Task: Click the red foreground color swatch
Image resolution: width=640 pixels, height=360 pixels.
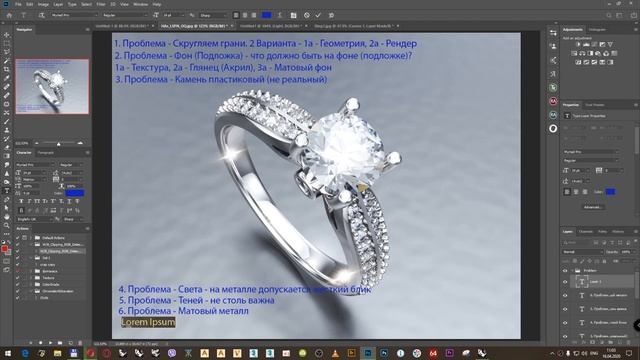Action: click(x=4, y=249)
